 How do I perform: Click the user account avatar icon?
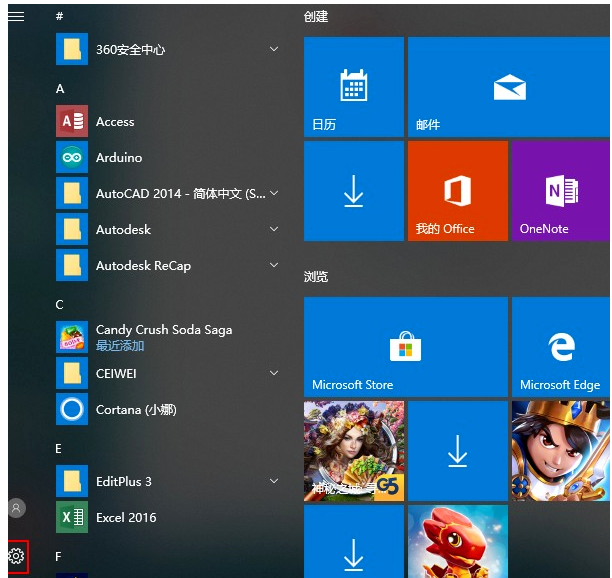16,508
